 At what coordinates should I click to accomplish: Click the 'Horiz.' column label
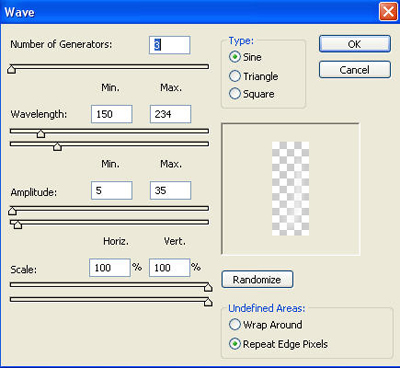(116, 241)
